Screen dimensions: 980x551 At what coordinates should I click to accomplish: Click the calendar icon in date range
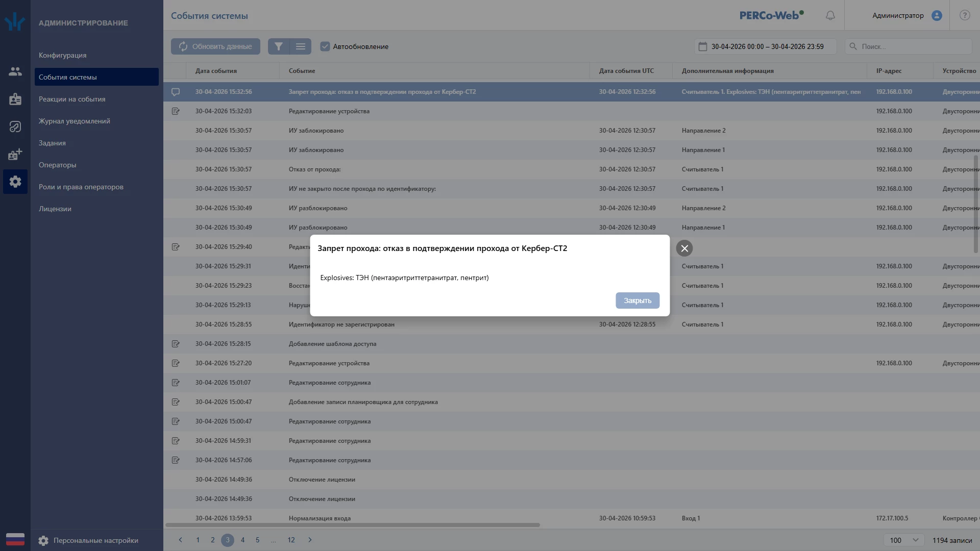coord(703,46)
